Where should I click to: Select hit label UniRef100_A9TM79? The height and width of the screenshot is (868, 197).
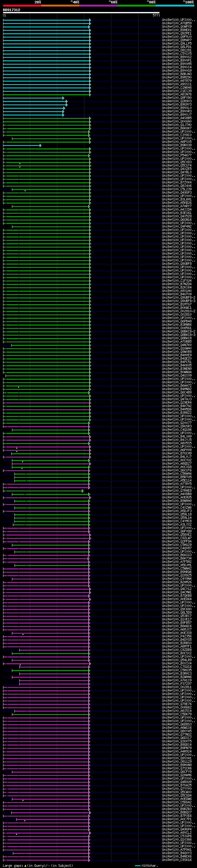pyautogui.click(x=177, y=81)
